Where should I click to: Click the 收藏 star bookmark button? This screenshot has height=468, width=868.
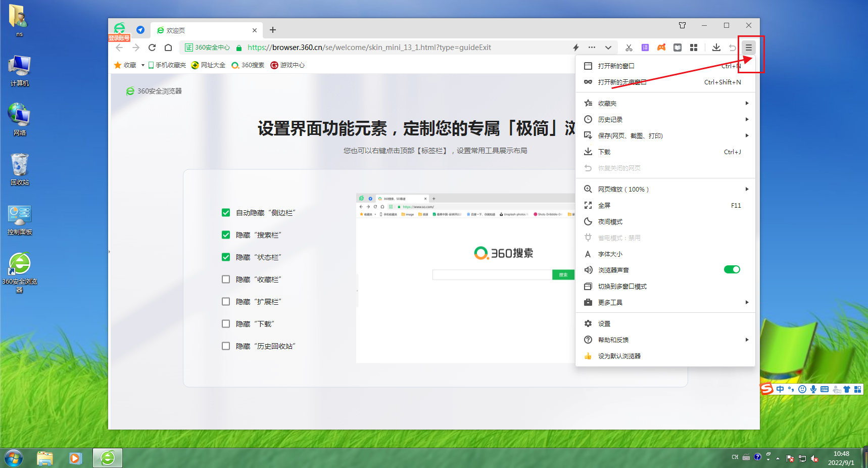click(x=125, y=65)
